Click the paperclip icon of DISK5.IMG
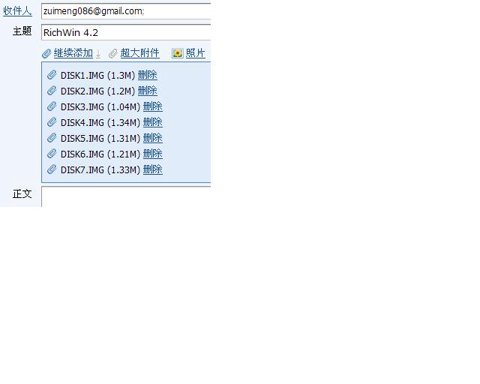 tap(52, 138)
